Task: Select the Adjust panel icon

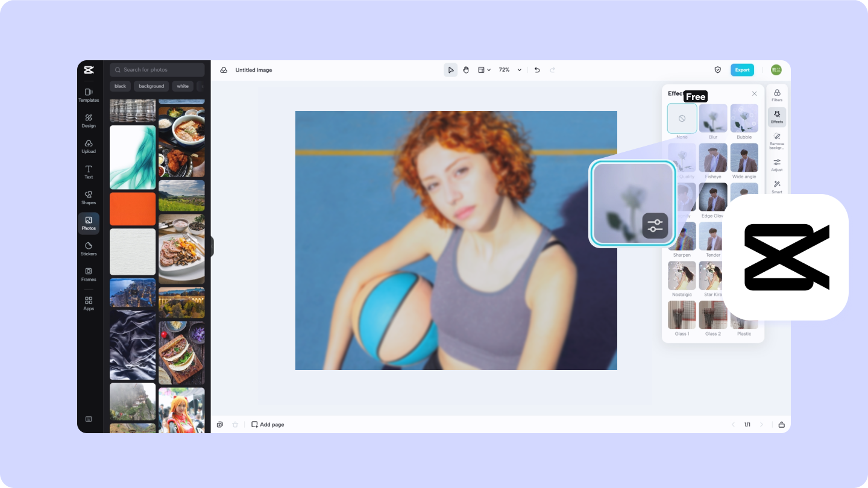Action: pyautogui.click(x=777, y=164)
